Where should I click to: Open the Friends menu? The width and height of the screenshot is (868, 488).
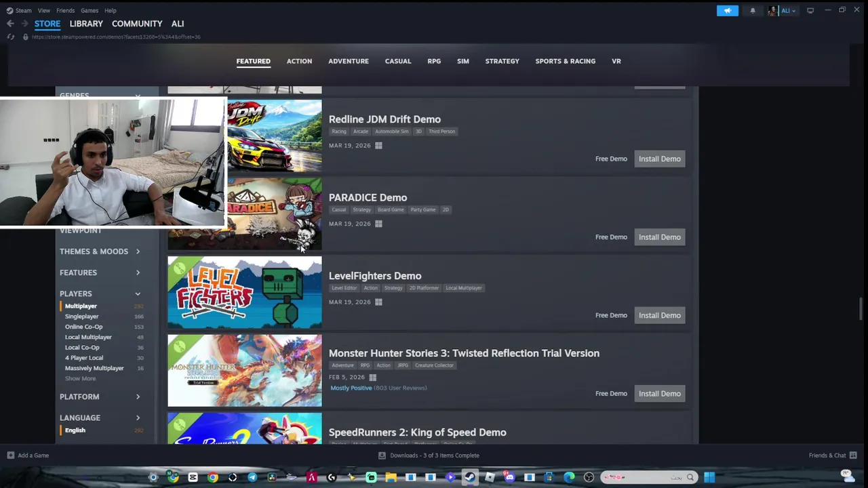tap(66, 10)
